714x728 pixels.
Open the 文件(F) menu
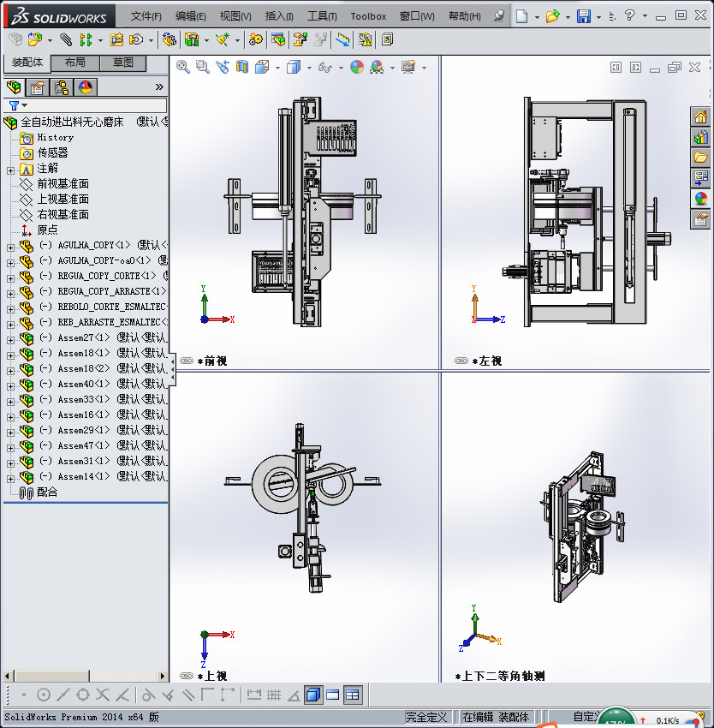point(146,16)
